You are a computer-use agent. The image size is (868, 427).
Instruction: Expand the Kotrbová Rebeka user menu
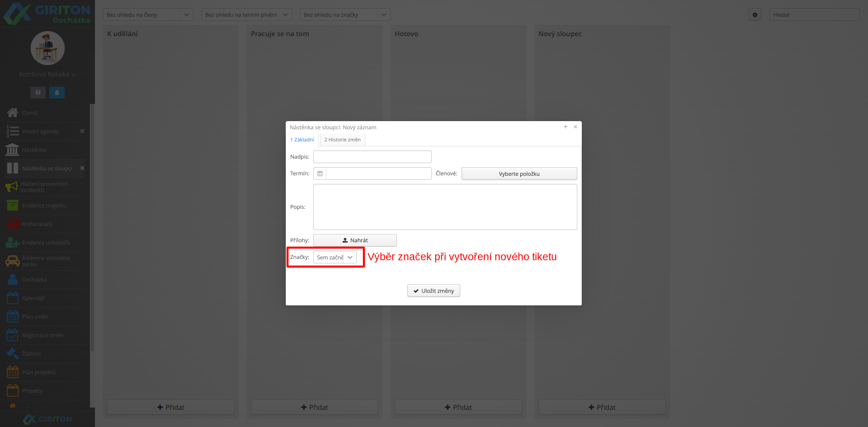click(47, 74)
